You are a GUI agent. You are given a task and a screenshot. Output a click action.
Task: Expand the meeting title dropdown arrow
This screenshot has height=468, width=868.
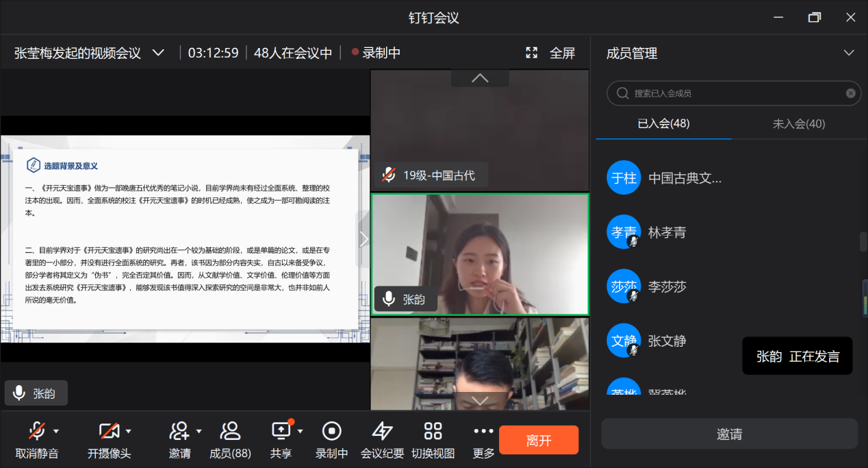(158, 53)
